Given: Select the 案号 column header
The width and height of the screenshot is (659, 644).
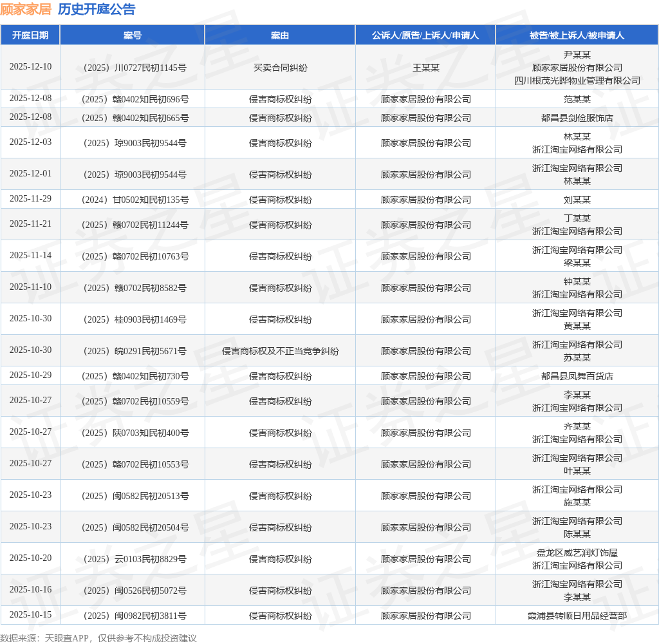Looking at the screenshot, I should pyautogui.click(x=133, y=35).
